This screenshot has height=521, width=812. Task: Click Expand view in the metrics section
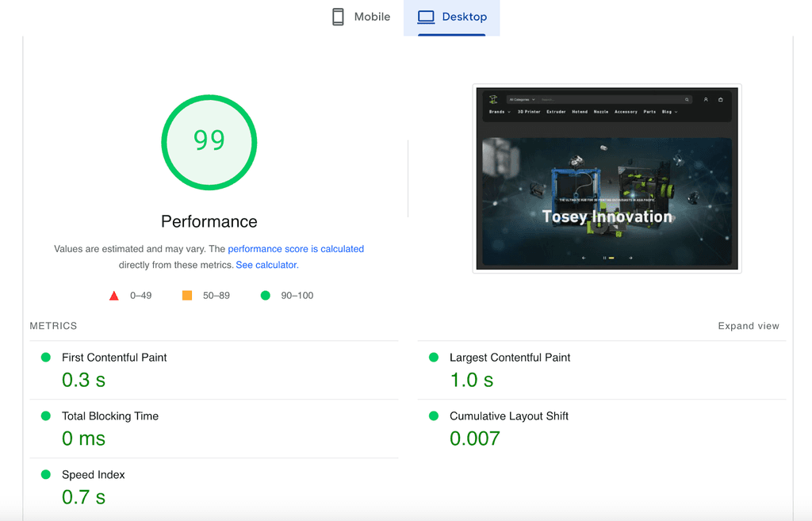749,326
